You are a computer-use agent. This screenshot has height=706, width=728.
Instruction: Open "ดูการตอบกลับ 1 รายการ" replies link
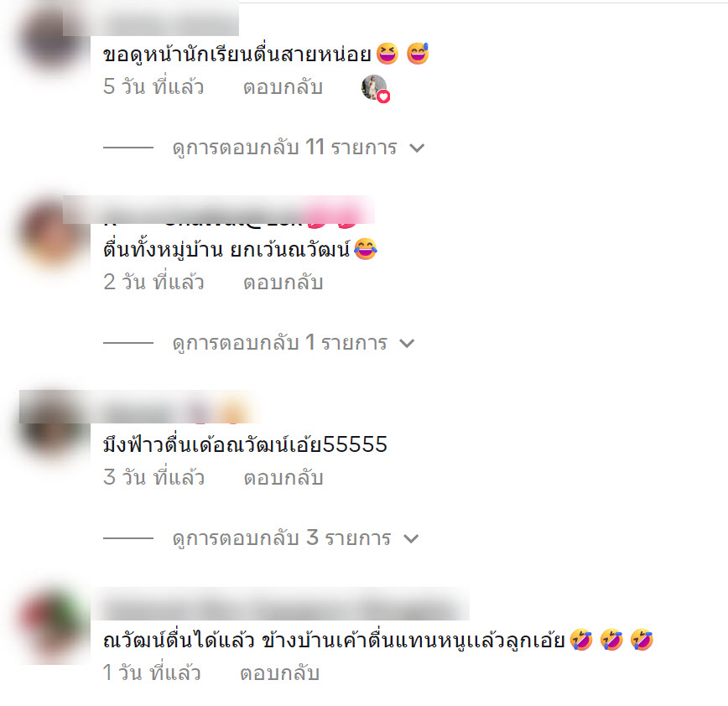coord(279,344)
